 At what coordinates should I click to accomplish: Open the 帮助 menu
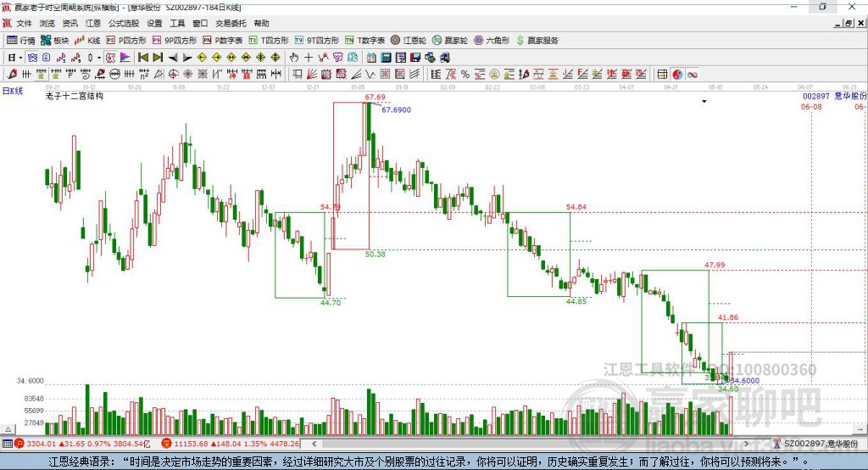click(x=261, y=23)
